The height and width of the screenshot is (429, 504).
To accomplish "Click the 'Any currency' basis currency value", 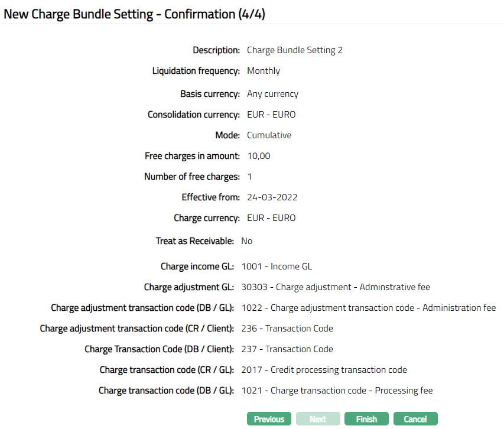I will (x=272, y=94).
